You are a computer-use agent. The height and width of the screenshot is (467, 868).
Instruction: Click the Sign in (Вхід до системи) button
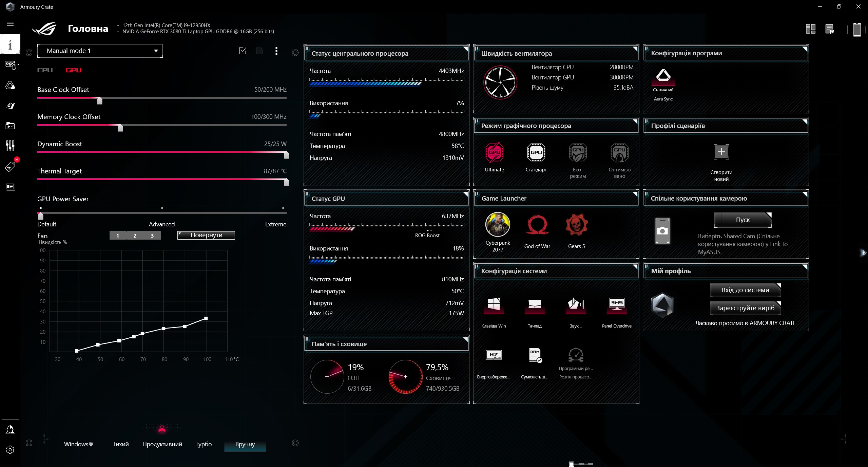[x=745, y=290]
